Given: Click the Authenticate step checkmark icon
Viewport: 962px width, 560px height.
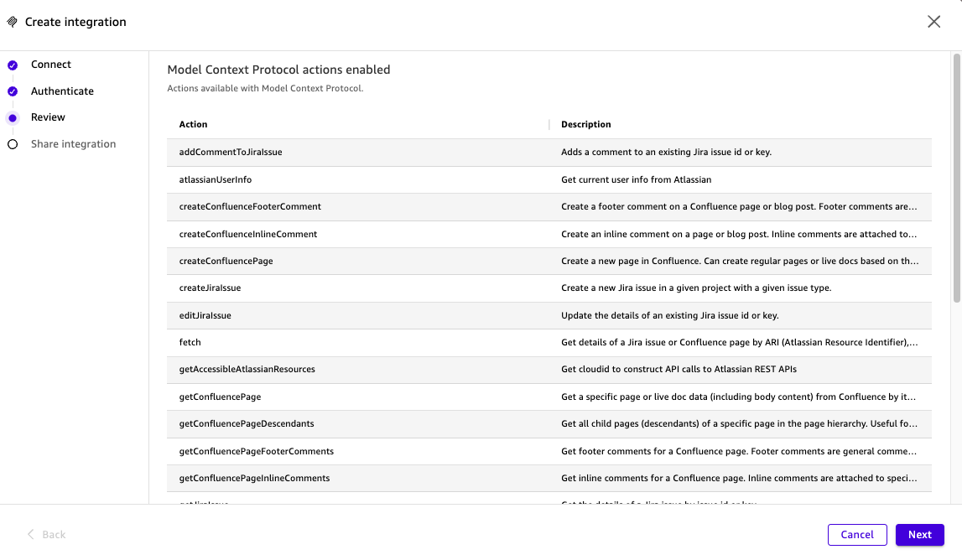Looking at the screenshot, I should point(13,91).
